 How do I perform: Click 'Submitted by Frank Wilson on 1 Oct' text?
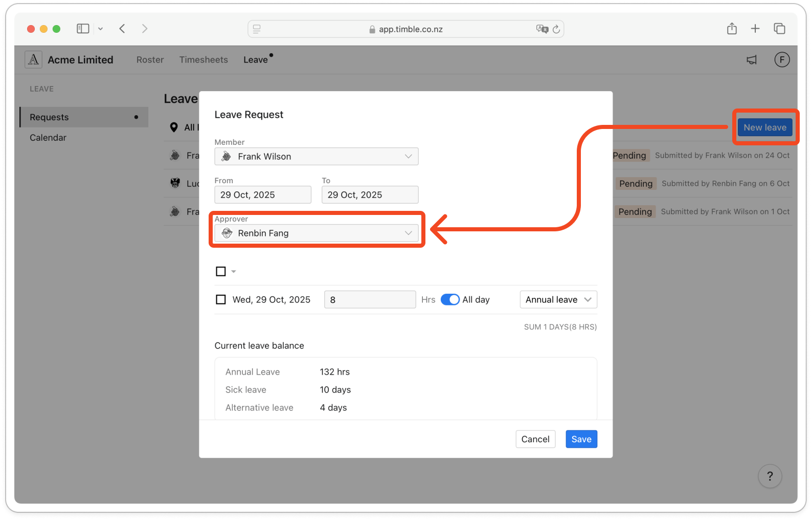tap(725, 212)
